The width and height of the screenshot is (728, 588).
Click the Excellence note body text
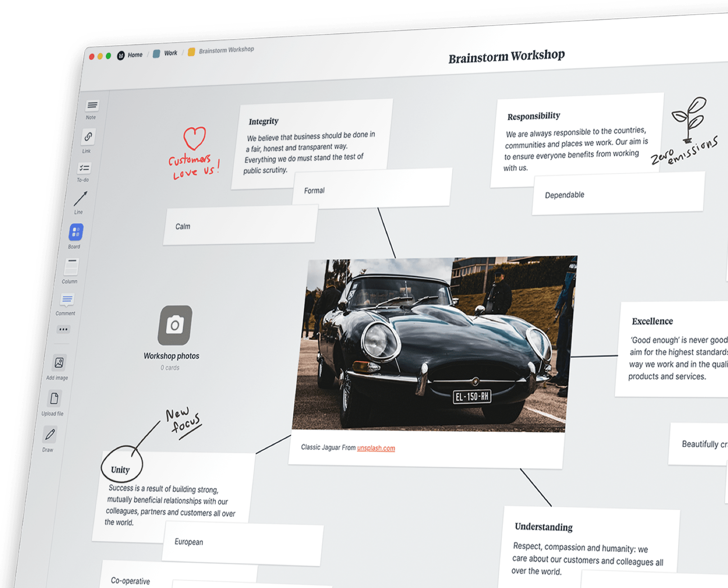[678, 358]
